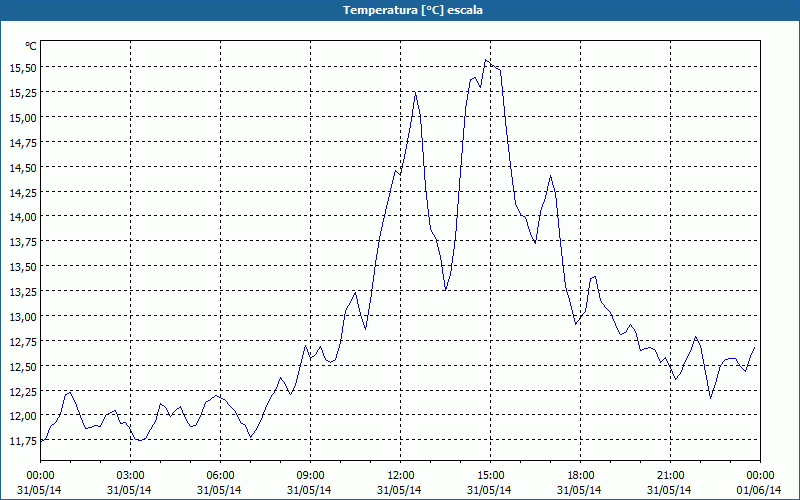Click the 15,25 y-axis label
The image size is (800, 500).
23,92
